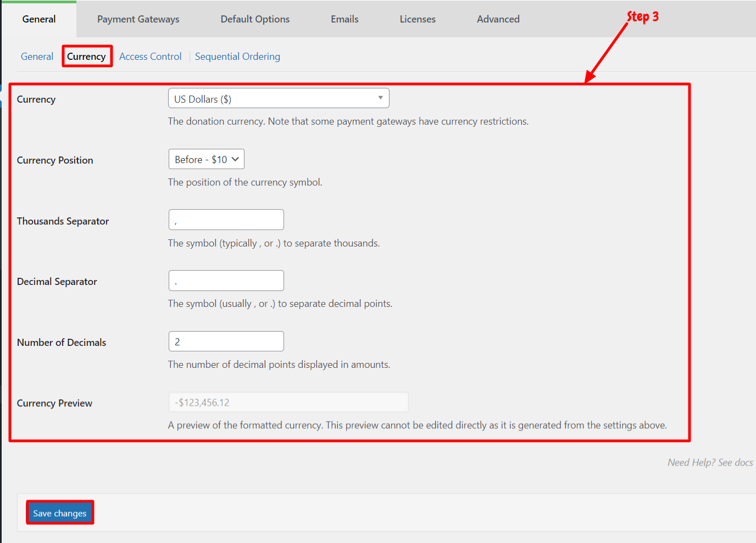The image size is (756, 543).
Task: Open the Access Control sub-section
Action: point(151,57)
